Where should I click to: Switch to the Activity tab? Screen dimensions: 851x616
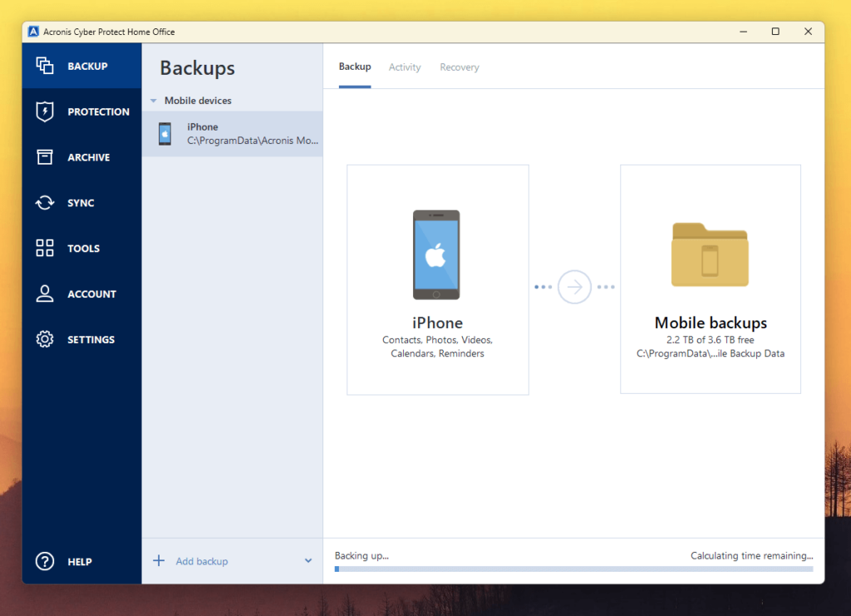coord(405,67)
